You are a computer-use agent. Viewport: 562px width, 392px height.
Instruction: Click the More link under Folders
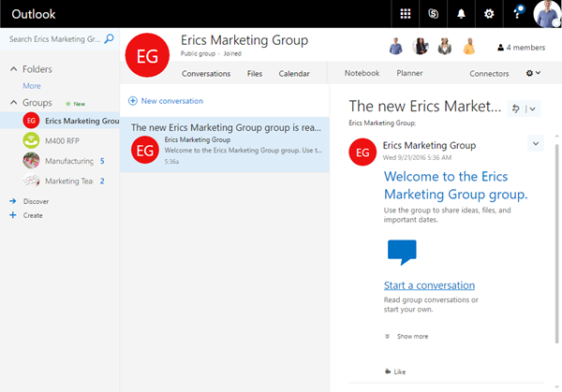click(x=32, y=86)
